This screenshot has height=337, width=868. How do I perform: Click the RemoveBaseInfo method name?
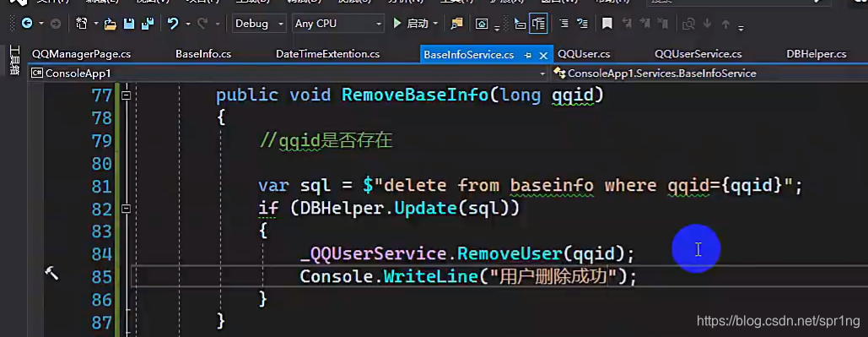[x=415, y=95]
